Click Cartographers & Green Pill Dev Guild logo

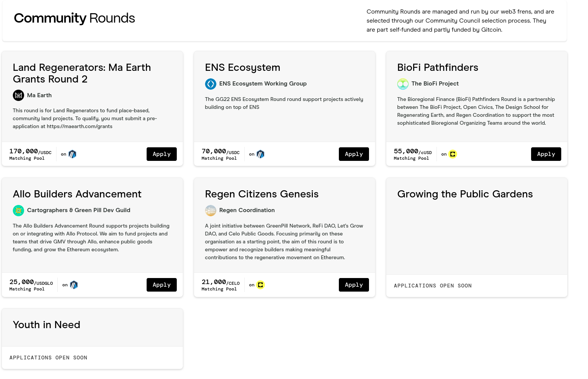tap(18, 210)
